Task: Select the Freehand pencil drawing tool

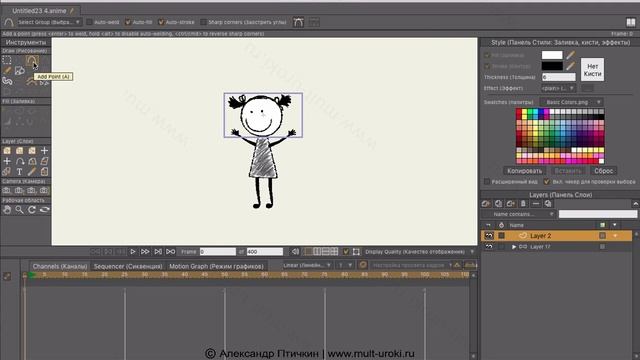Action: 7,71
